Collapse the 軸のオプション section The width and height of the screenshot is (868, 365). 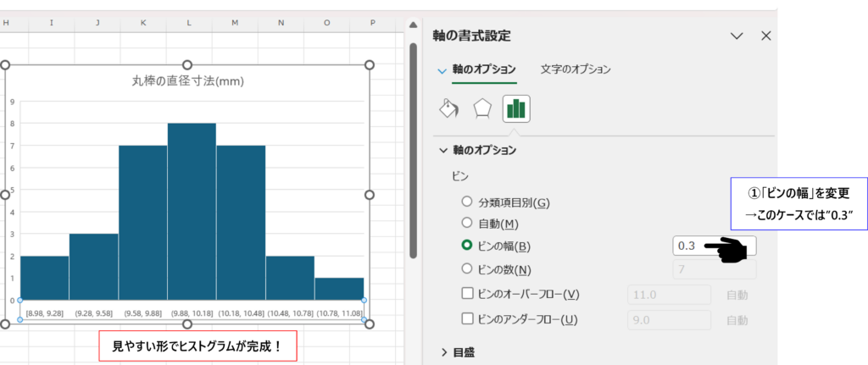(x=443, y=150)
